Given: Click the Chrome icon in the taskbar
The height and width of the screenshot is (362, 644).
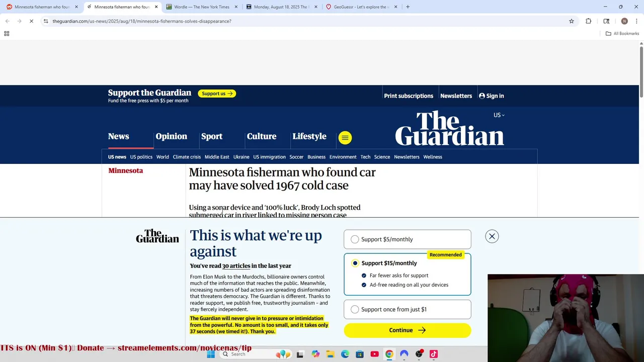Looking at the screenshot, I should click(389, 354).
